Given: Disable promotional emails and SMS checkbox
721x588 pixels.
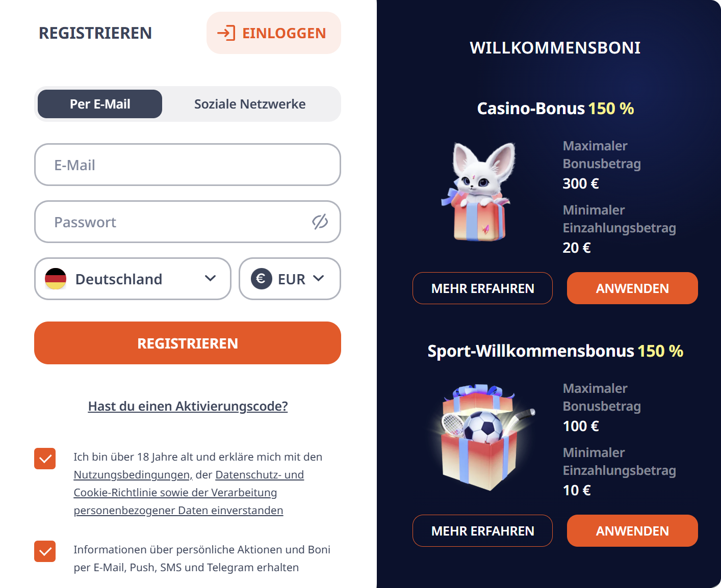Looking at the screenshot, I should coord(45,551).
